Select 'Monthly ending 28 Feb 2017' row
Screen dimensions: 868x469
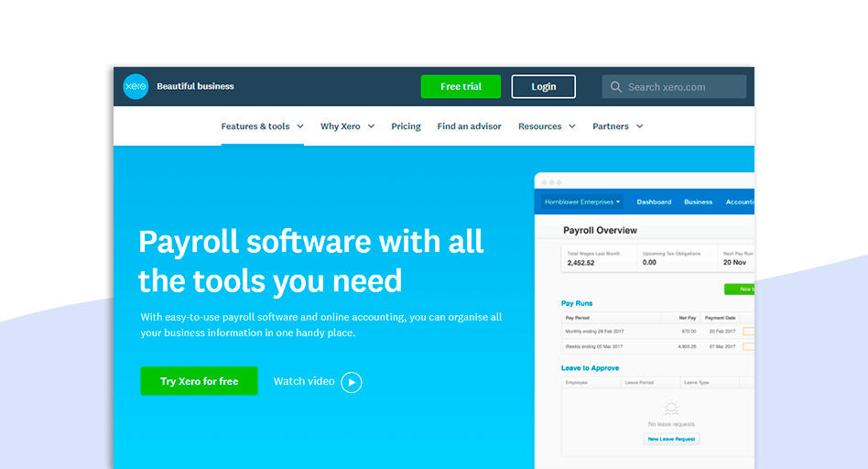(657, 331)
